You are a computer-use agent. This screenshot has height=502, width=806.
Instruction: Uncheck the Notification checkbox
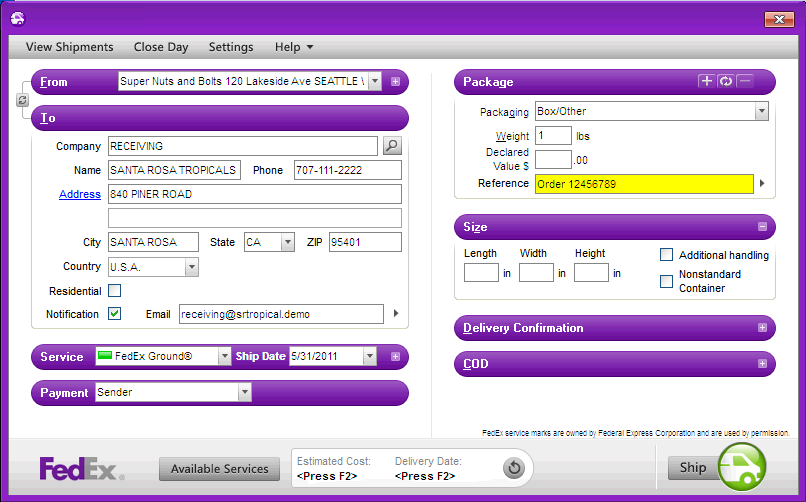[x=115, y=313]
